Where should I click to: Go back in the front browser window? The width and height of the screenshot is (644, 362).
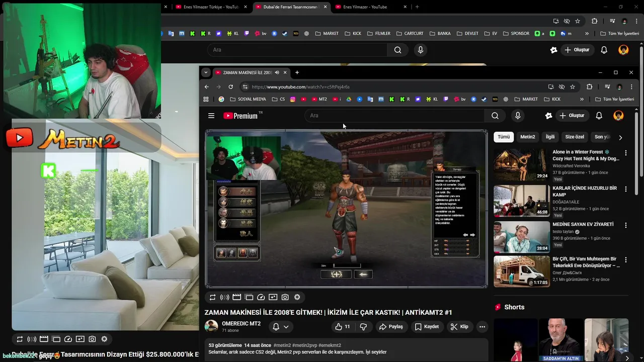point(207,86)
